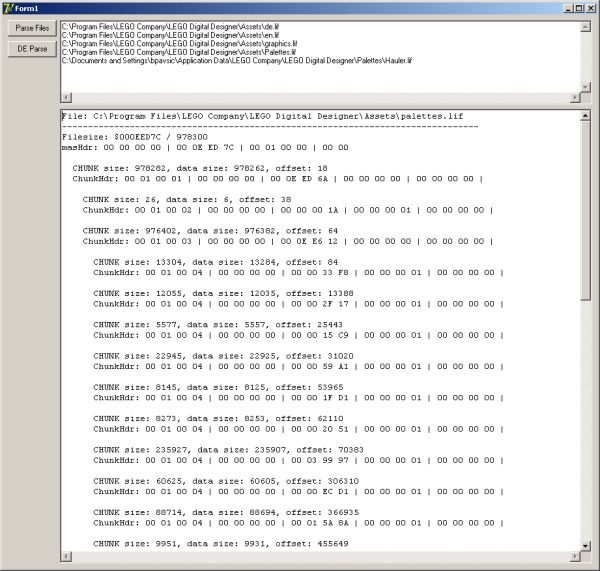
Task: Select the Hauler.lif file path line
Action: coord(237,60)
